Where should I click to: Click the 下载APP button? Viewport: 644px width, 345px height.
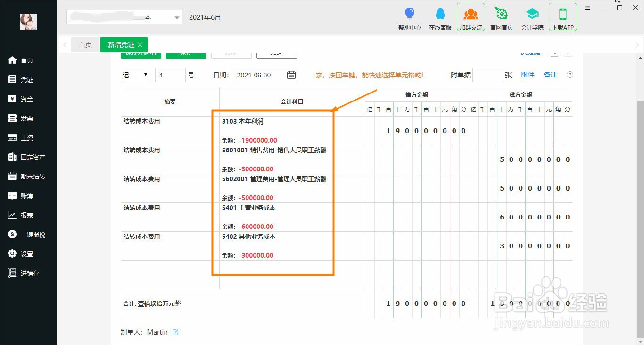coord(563,17)
